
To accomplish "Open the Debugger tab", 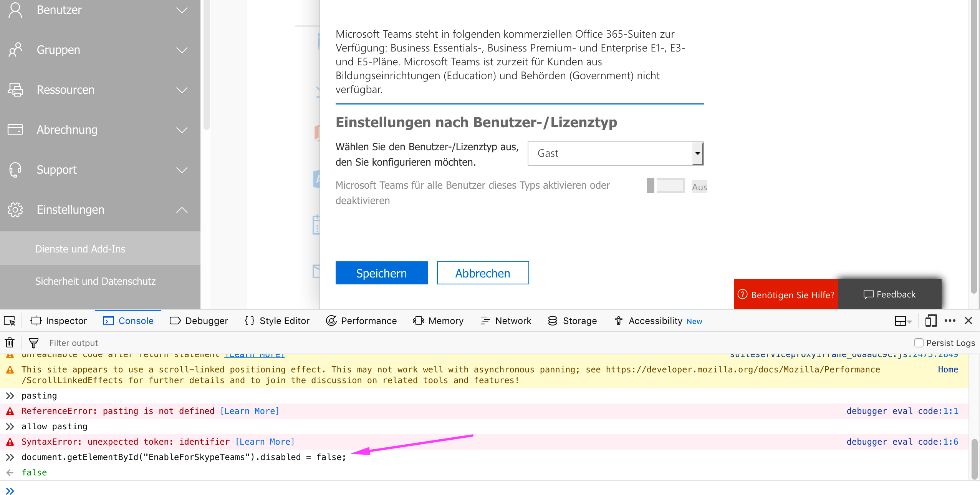I will pos(199,321).
